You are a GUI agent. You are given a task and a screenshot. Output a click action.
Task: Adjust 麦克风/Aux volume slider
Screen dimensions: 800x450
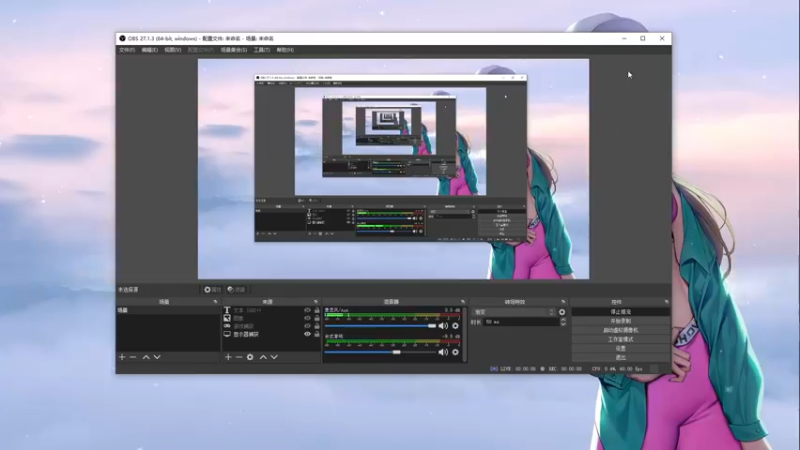[x=380, y=326]
